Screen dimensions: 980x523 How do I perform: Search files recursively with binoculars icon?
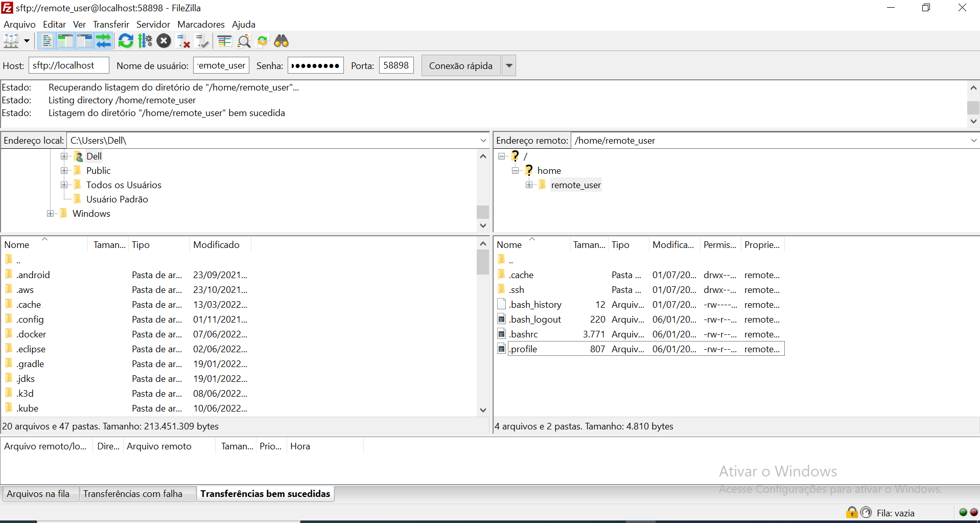(x=282, y=41)
